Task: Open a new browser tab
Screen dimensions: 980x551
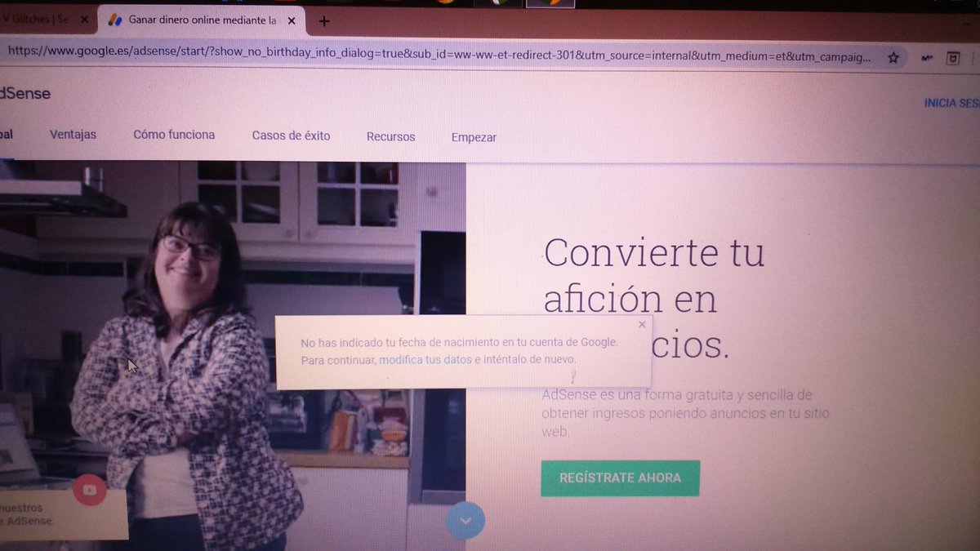Action: click(323, 20)
